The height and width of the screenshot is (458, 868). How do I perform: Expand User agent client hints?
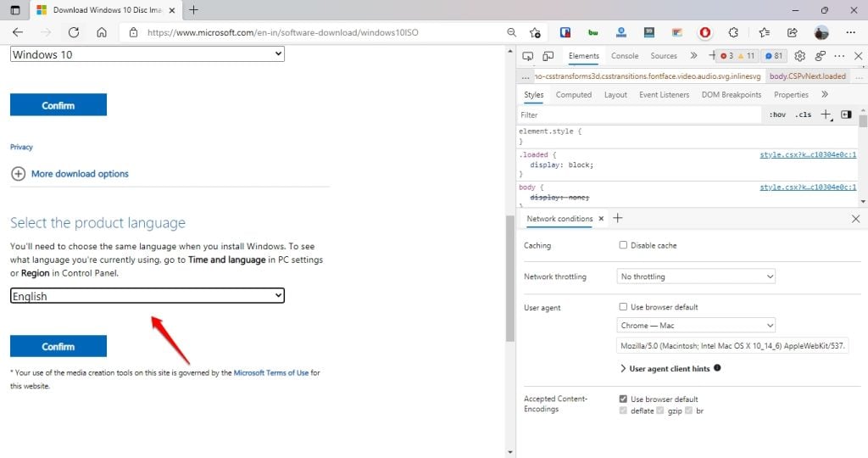[665, 368]
